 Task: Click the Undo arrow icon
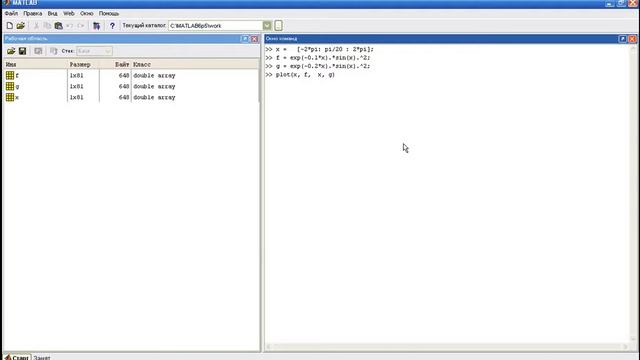69,26
